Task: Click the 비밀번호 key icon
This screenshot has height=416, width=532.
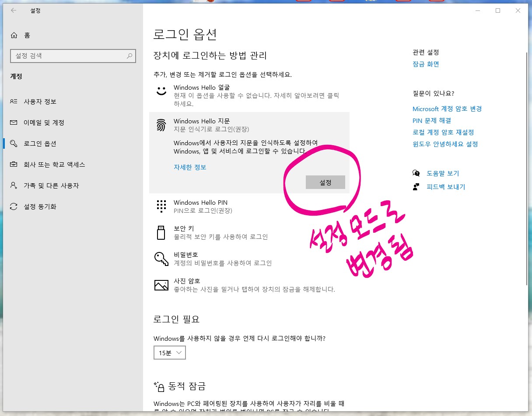Action: coord(161,259)
